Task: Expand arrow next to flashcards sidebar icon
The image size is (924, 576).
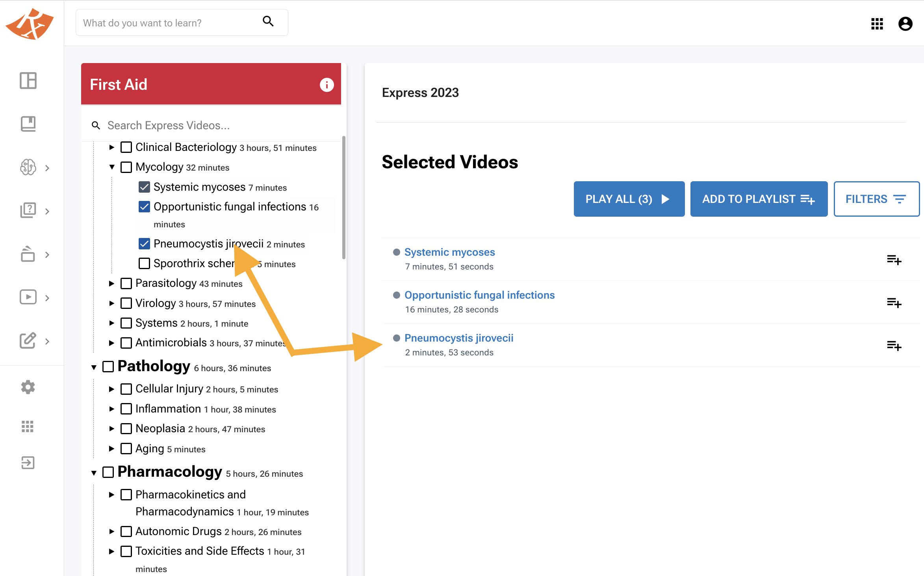Action: coord(47,255)
